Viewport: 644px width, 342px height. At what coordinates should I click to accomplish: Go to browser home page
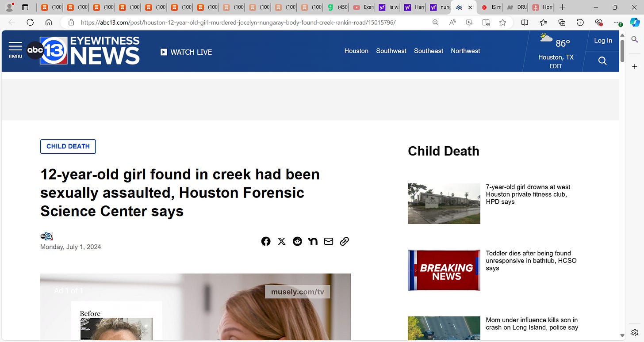tap(49, 22)
